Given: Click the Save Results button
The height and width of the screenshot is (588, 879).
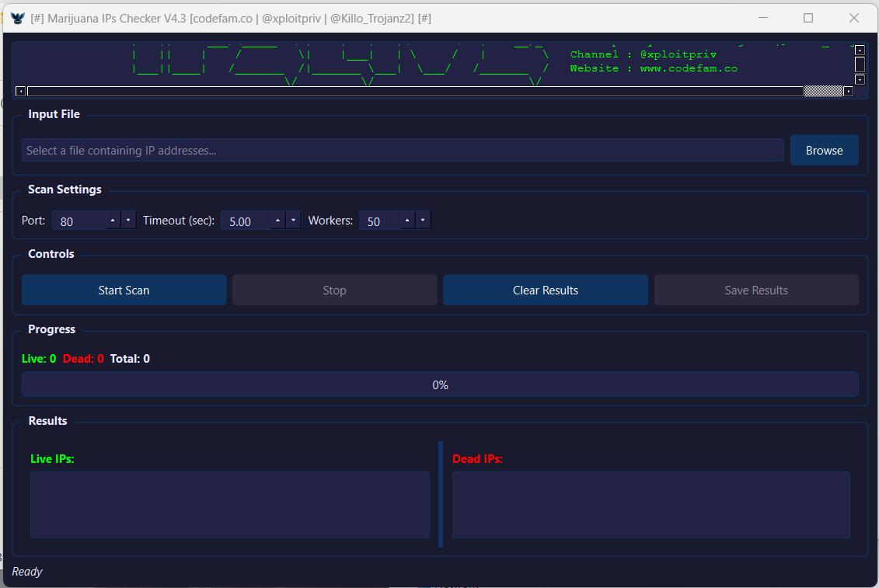Looking at the screenshot, I should [x=755, y=291].
